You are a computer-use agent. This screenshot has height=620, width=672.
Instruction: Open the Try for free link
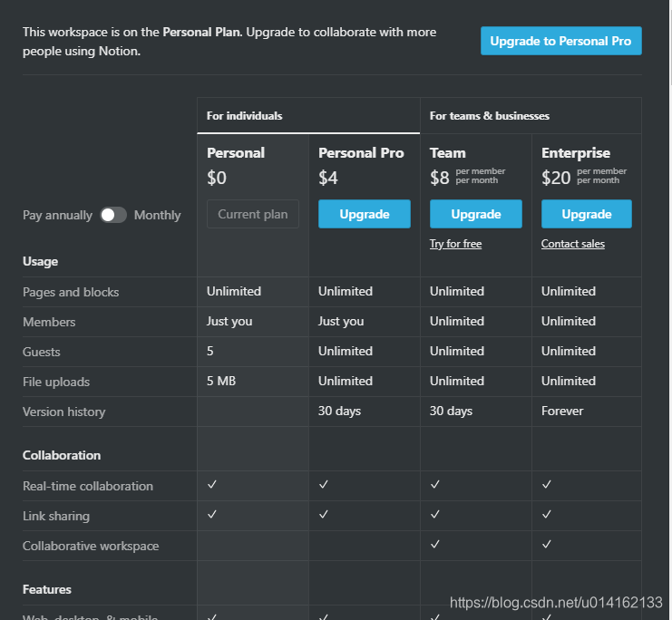(x=455, y=244)
